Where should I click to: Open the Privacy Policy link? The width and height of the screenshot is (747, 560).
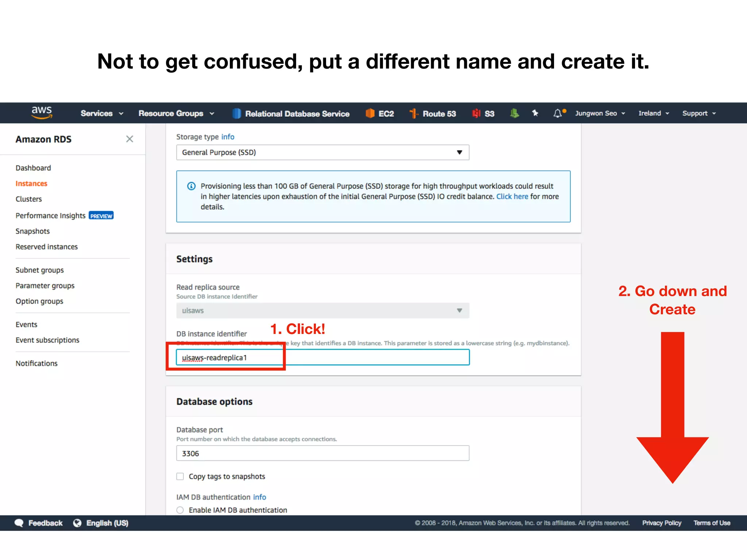click(662, 523)
